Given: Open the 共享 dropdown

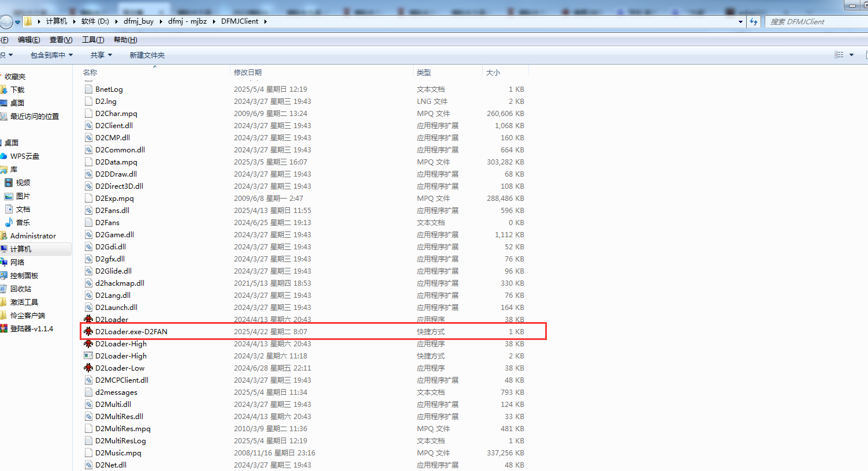Looking at the screenshot, I should pyautogui.click(x=101, y=55).
